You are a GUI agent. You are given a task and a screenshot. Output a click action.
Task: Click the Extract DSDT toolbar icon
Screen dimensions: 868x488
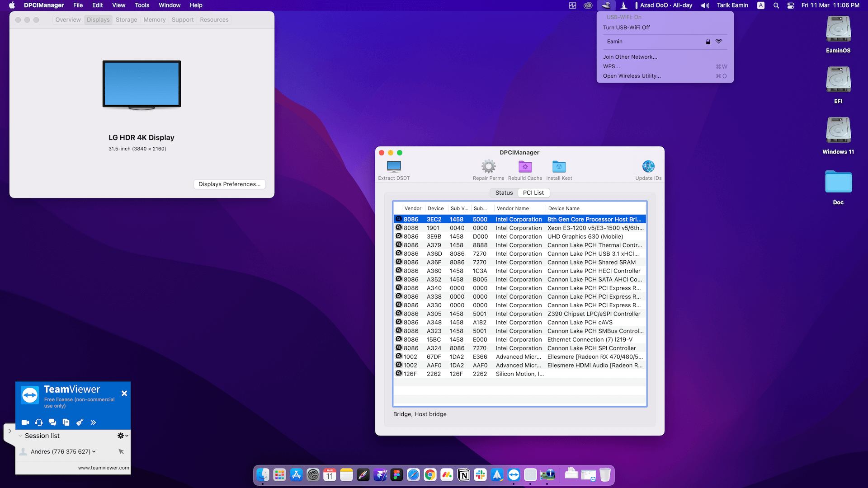click(x=394, y=167)
